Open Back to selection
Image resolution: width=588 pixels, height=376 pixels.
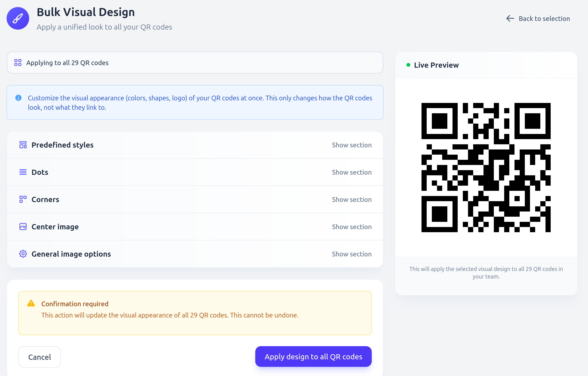544,18
